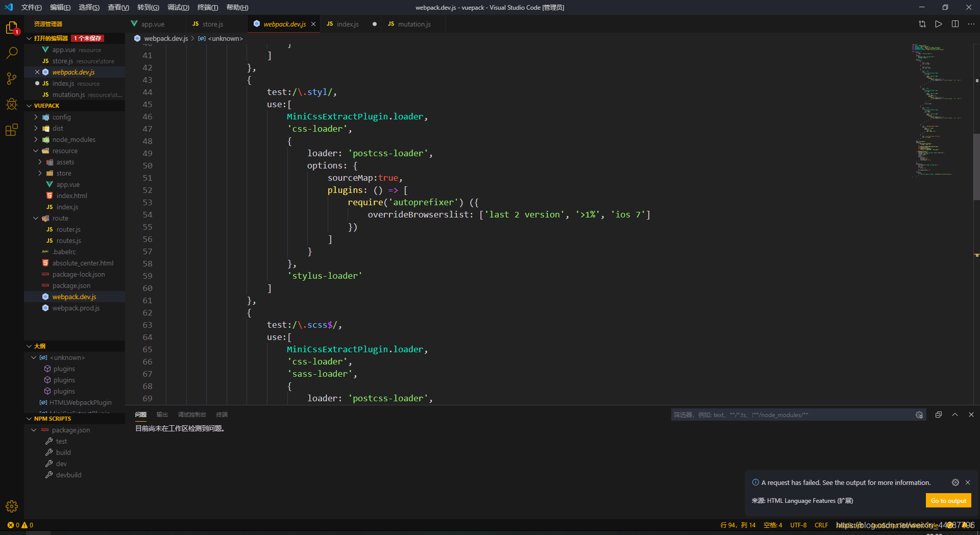Open notification settings gear on failed request
980x535 pixels.
tap(955, 482)
